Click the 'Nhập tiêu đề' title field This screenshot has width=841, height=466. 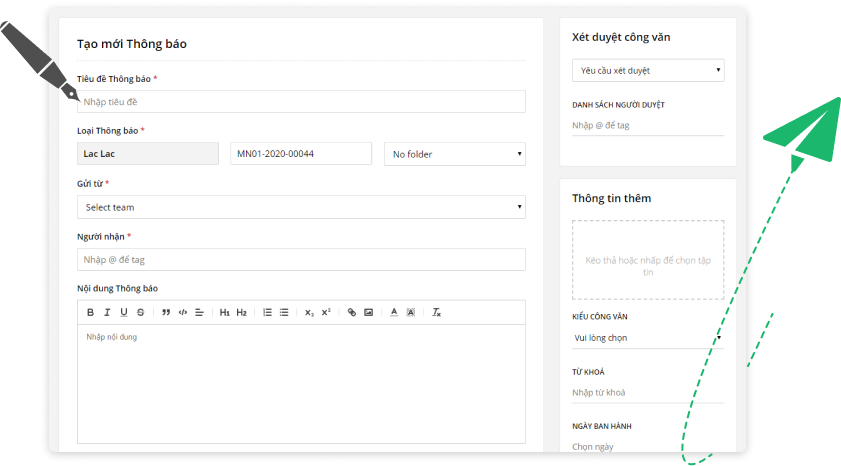click(x=301, y=101)
